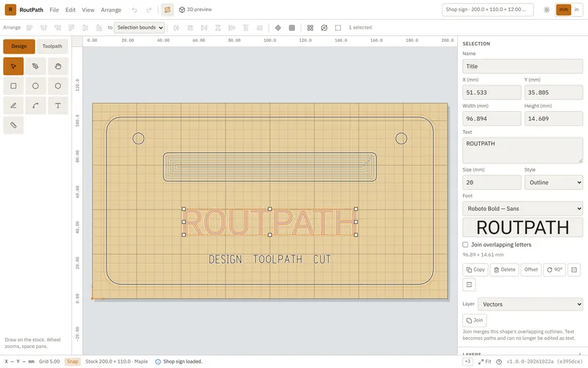Align right edges in Arrange bar
588x368 pixels.
[57, 27]
